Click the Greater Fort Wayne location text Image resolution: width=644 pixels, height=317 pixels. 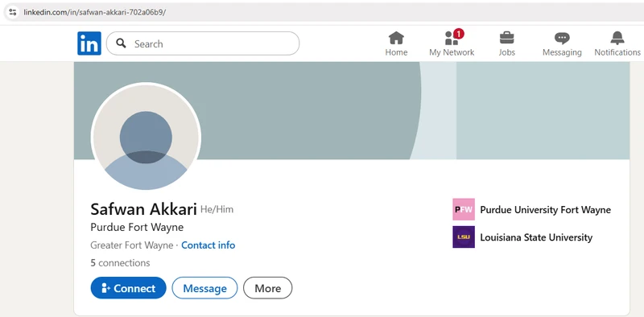132,245
